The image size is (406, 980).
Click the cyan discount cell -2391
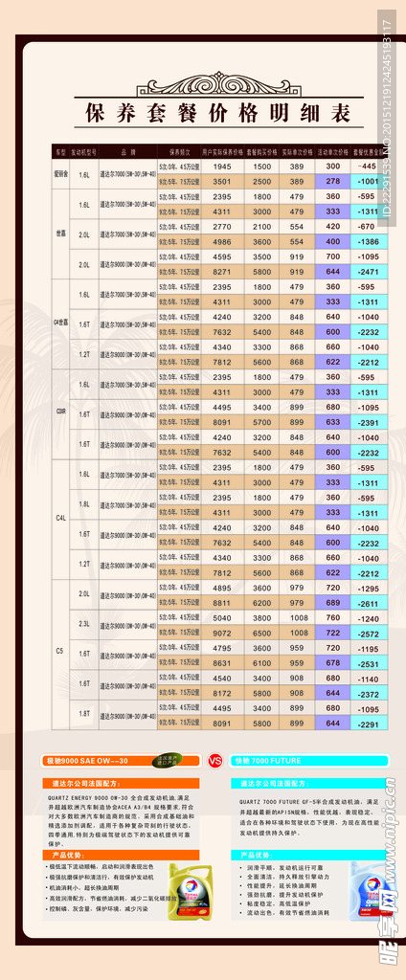click(368, 422)
